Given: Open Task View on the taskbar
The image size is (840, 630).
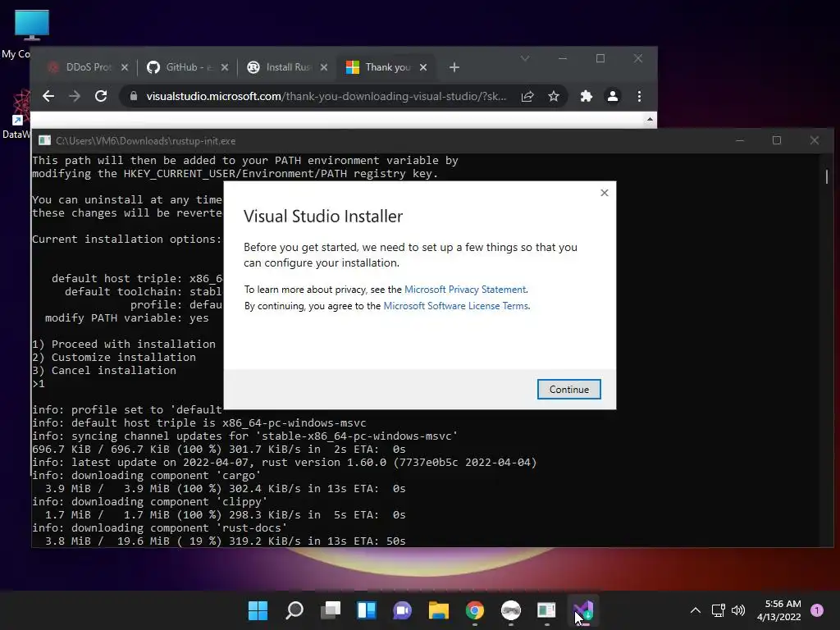Looking at the screenshot, I should [x=331, y=610].
